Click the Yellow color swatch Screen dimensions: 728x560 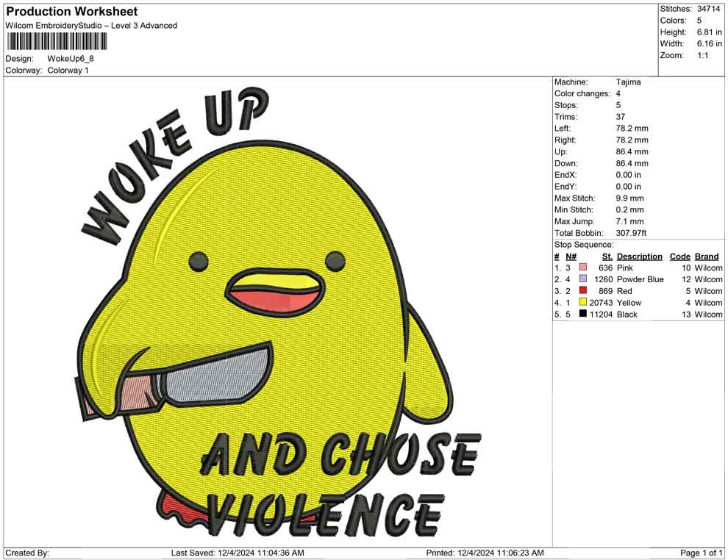(582, 302)
